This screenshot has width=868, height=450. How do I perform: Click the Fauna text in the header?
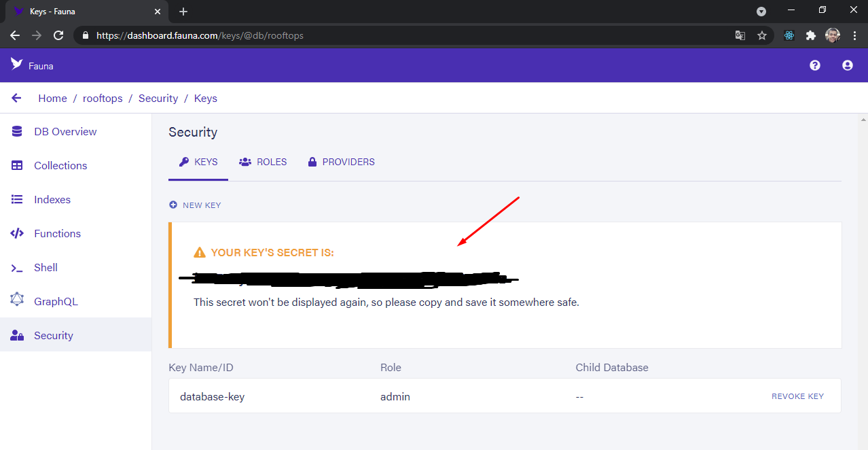[41, 66]
